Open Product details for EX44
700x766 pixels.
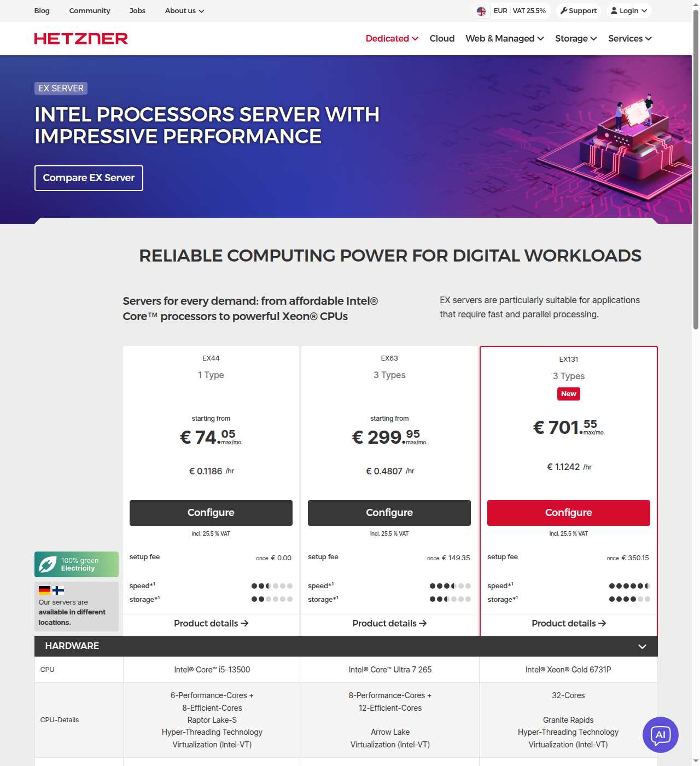pyautogui.click(x=211, y=623)
